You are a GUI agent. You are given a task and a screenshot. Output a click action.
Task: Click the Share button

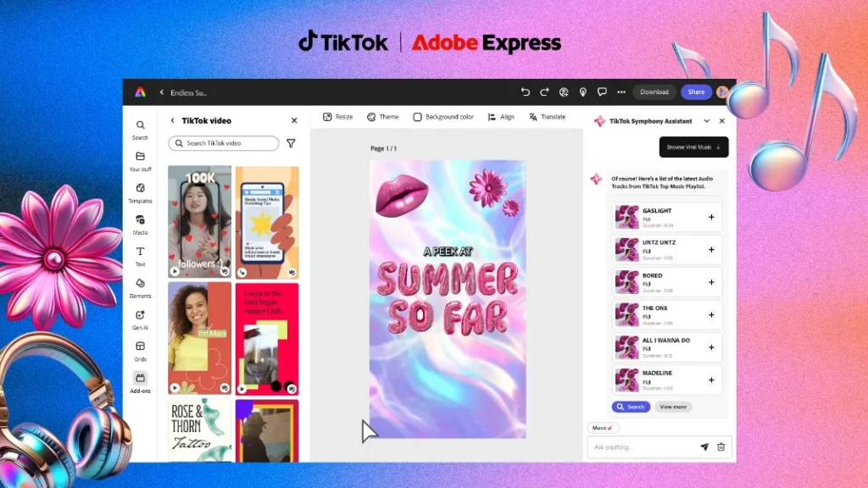coord(696,91)
